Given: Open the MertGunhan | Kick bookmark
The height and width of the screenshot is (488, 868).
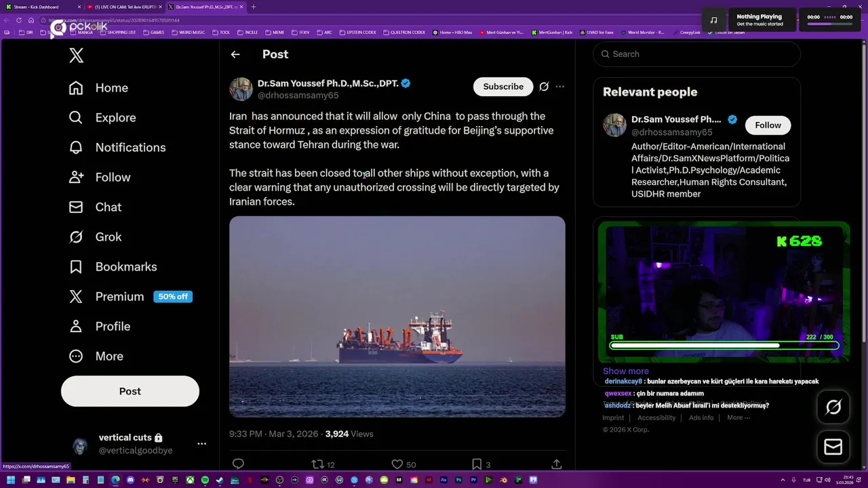Looking at the screenshot, I should (552, 33).
